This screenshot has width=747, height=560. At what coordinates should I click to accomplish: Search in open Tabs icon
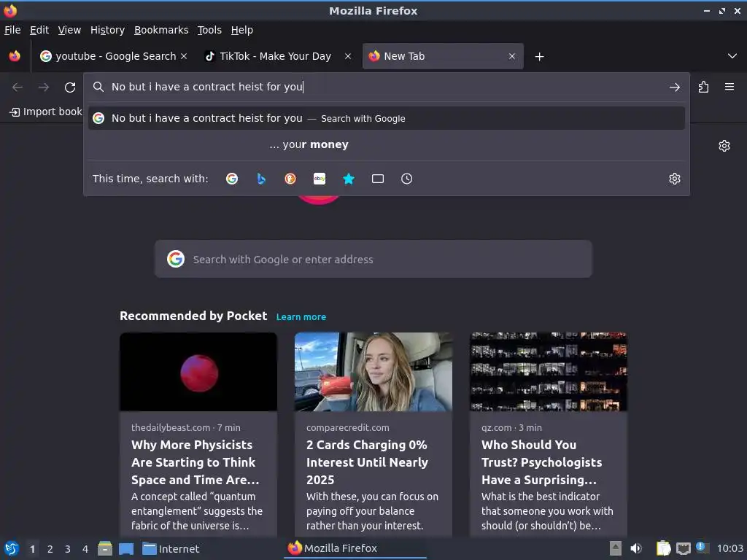coord(378,179)
